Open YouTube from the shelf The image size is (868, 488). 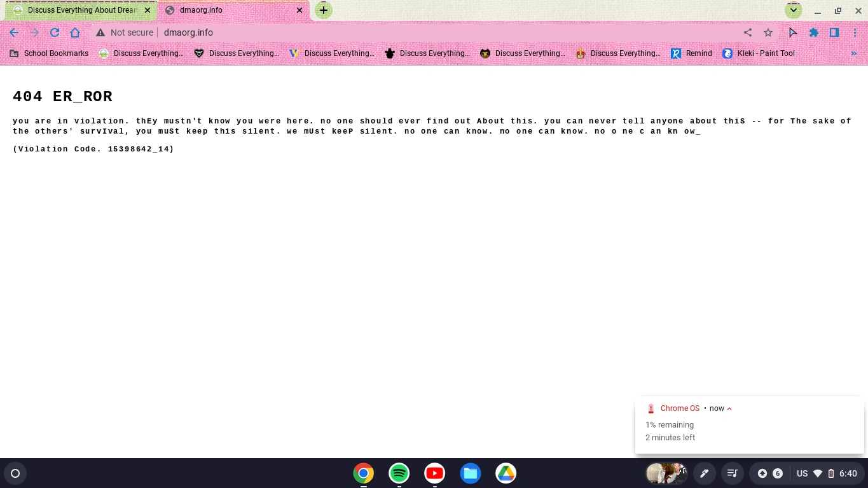coord(434,473)
